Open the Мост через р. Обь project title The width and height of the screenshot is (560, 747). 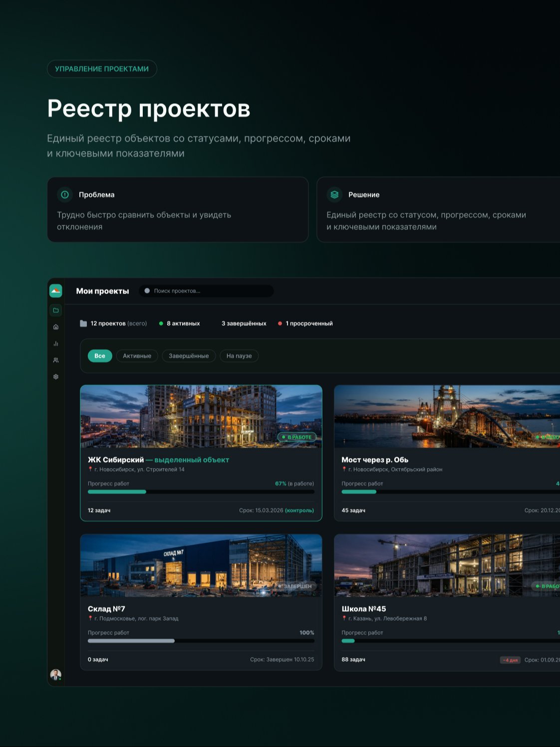click(x=375, y=460)
